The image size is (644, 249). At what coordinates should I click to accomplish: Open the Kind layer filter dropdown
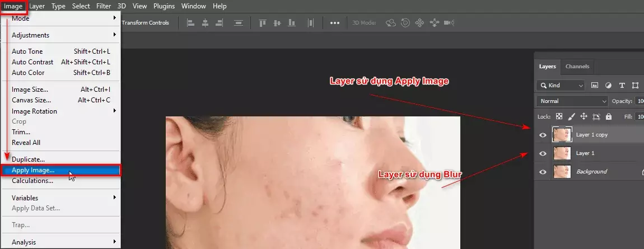pyautogui.click(x=560, y=85)
